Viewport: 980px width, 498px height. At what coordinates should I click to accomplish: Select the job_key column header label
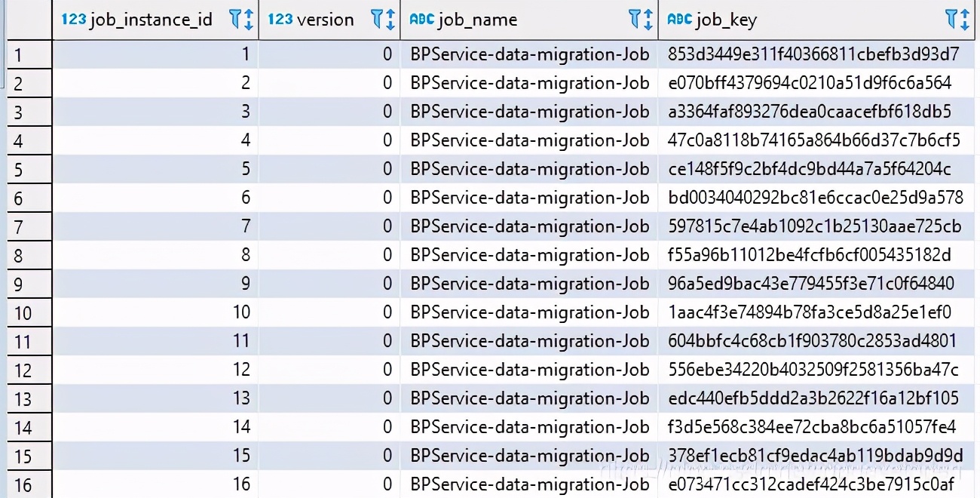726,20
